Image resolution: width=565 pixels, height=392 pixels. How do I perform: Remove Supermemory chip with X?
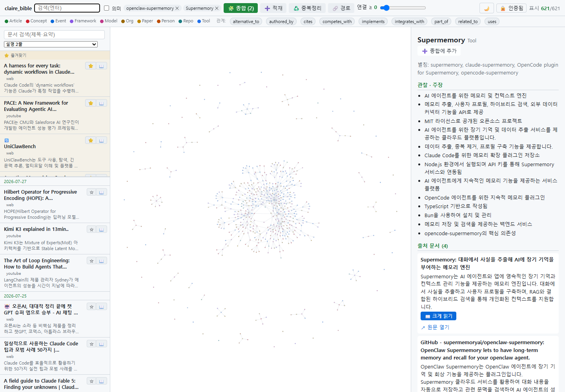pos(217,8)
